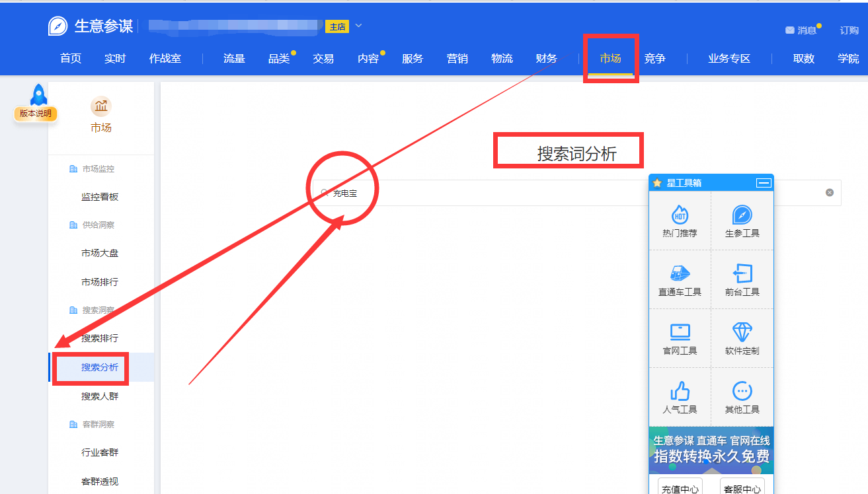Click the 供给洞察 section icon
Screen dimensions: 868x494
pos(73,225)
